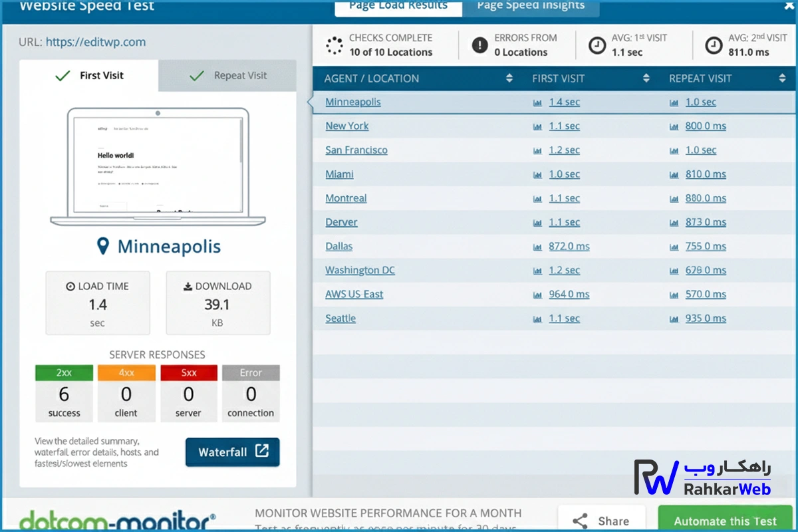
Task: Click the Minneapolis map pin icon
Action: click(102, 247)
